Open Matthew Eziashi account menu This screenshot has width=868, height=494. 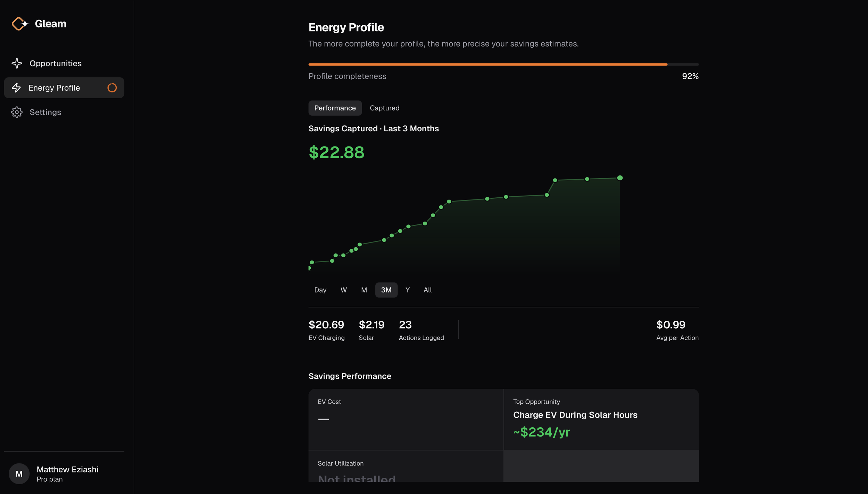pos(64,474)
